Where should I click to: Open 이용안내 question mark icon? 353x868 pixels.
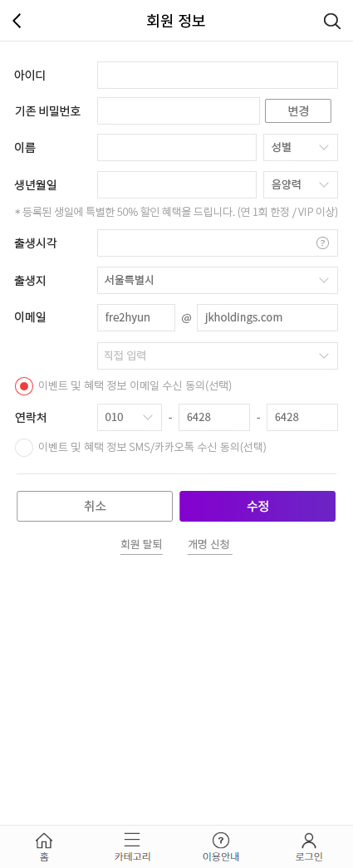click(221, 840)
